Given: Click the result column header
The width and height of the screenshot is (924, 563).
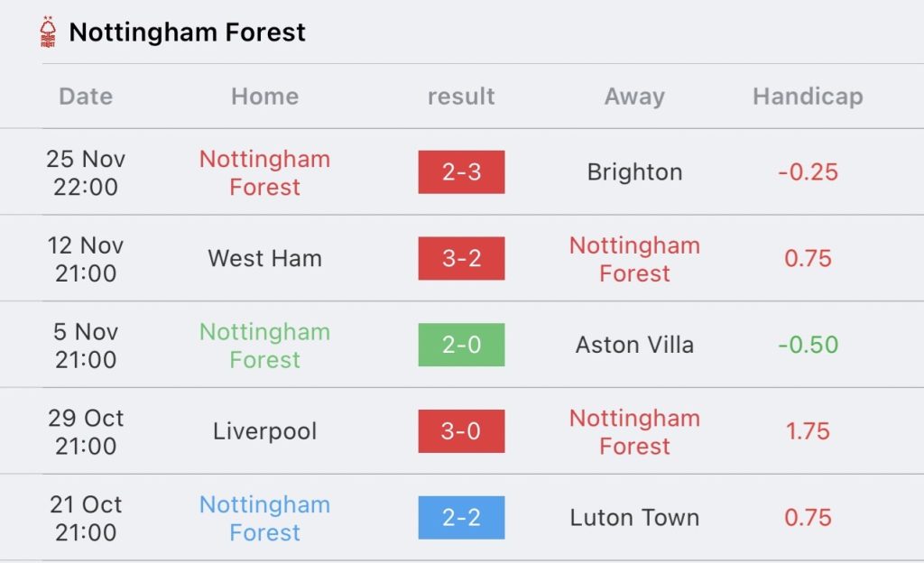Looking at the screenshot, I should (461, 96).
